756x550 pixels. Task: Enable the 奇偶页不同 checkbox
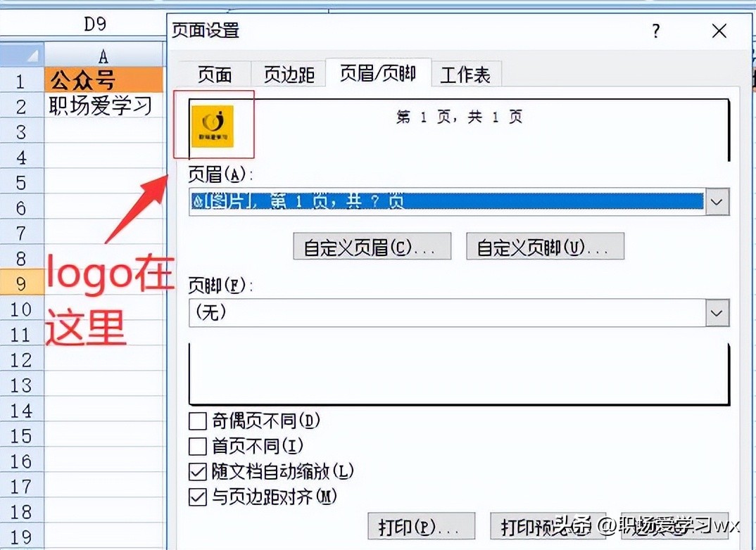(x=196, y=421)
